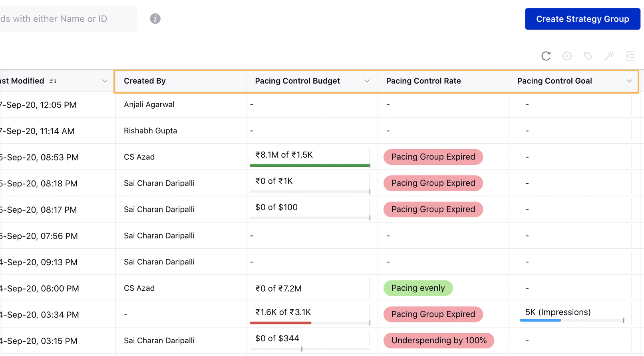
Task: Click the Pacing Control Rate column header
Action: (x=443, y=81)
